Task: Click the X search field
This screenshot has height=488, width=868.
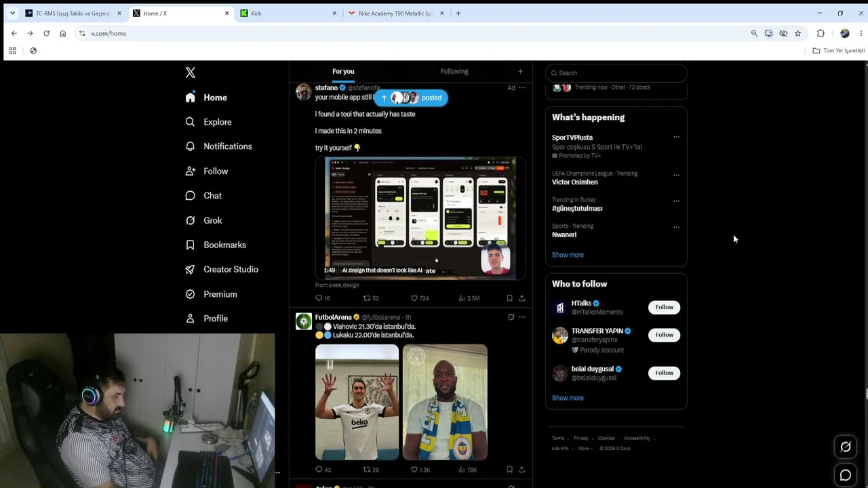Action: 616,73
